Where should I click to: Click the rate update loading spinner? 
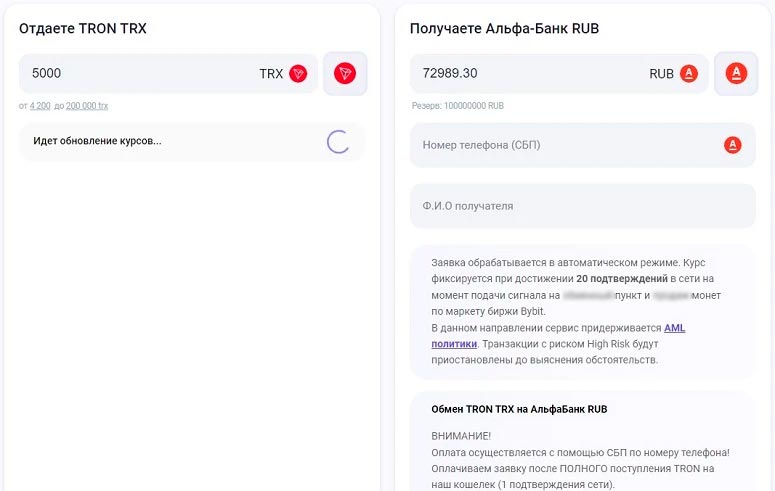(338, 141)
